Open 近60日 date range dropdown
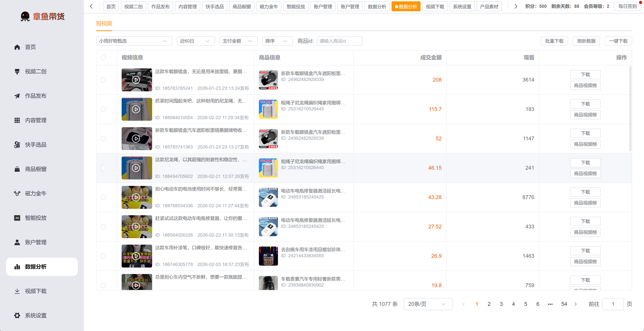644x331 pixels. (196, 41)
